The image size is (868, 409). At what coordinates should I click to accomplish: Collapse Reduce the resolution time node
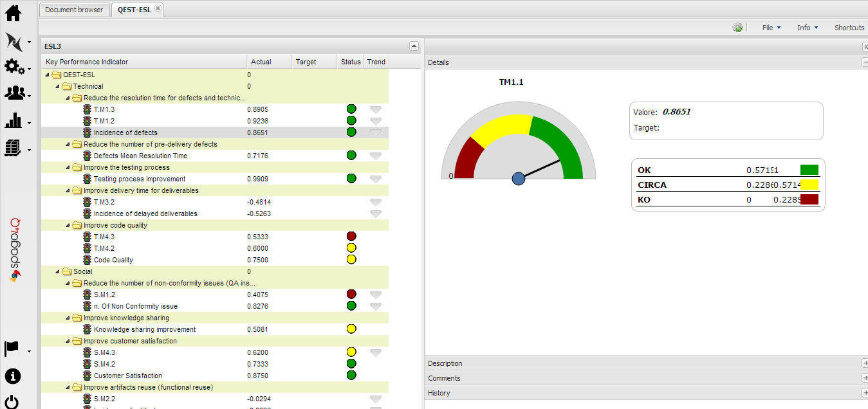[67, 98]
